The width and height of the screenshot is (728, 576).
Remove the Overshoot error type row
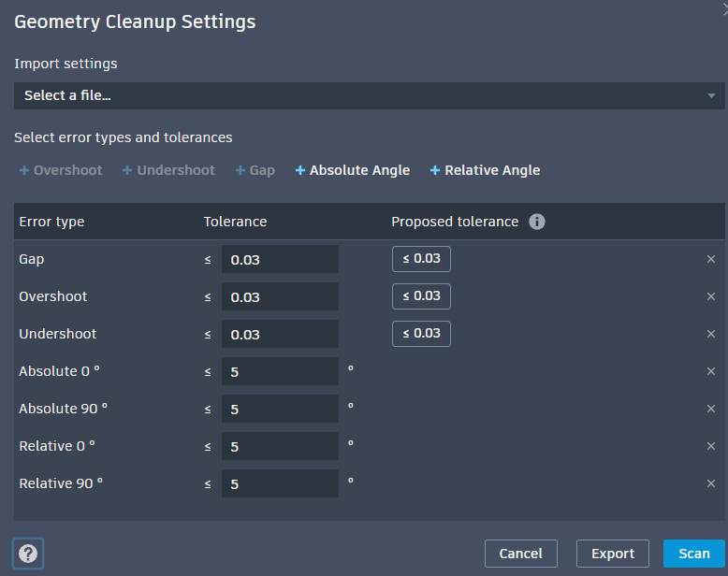click(x=711, y=296)
